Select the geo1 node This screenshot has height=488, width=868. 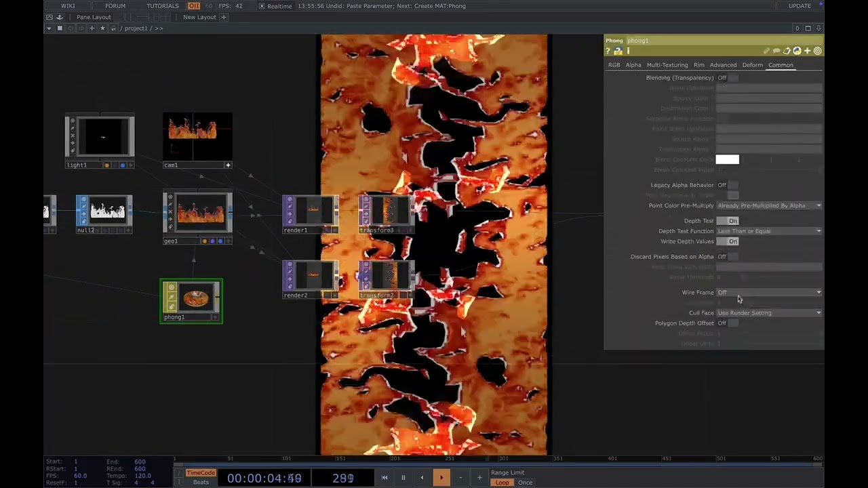pyautogui.click(x=197, y=218)
